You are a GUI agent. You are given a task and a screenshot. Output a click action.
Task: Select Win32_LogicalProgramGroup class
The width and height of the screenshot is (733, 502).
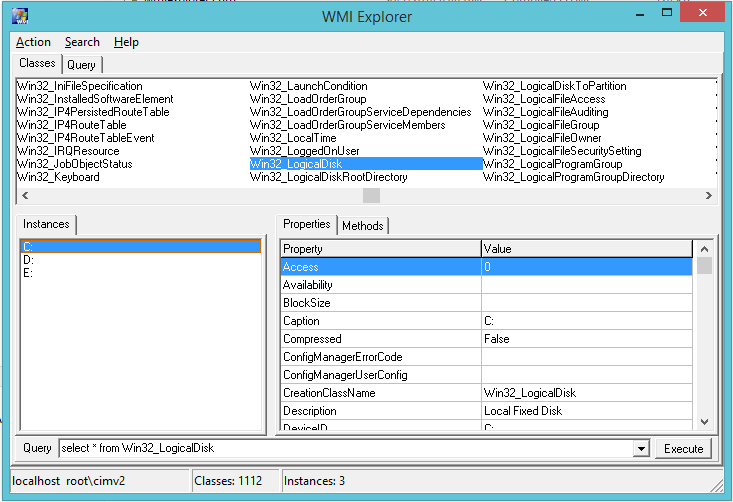553,164
